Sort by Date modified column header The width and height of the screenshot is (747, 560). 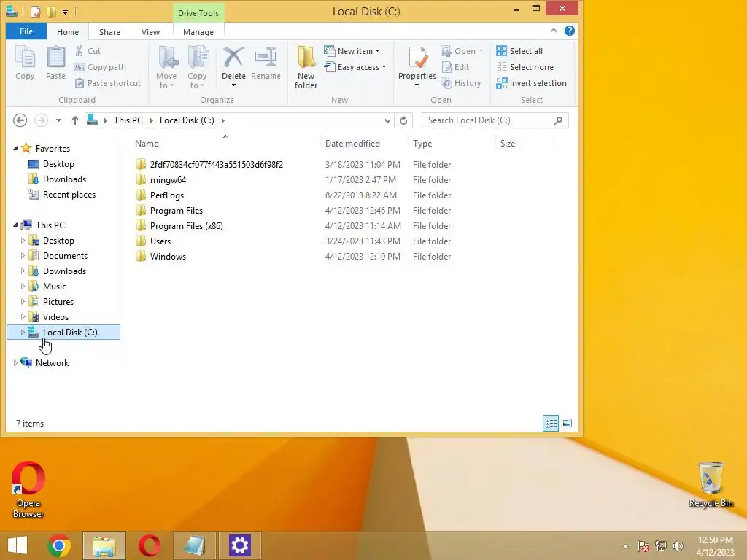tap(365, 144)
